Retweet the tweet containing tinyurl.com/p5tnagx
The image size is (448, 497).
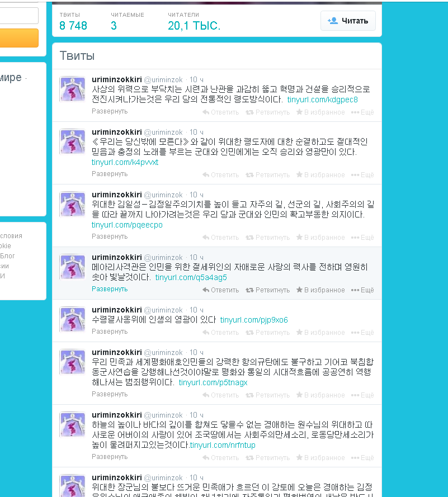[x=268, y=395]
